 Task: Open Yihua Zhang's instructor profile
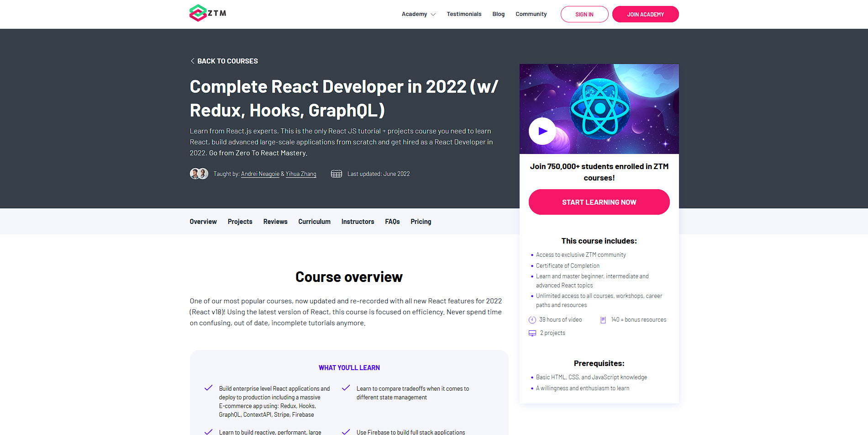click(x=300, y=174)
